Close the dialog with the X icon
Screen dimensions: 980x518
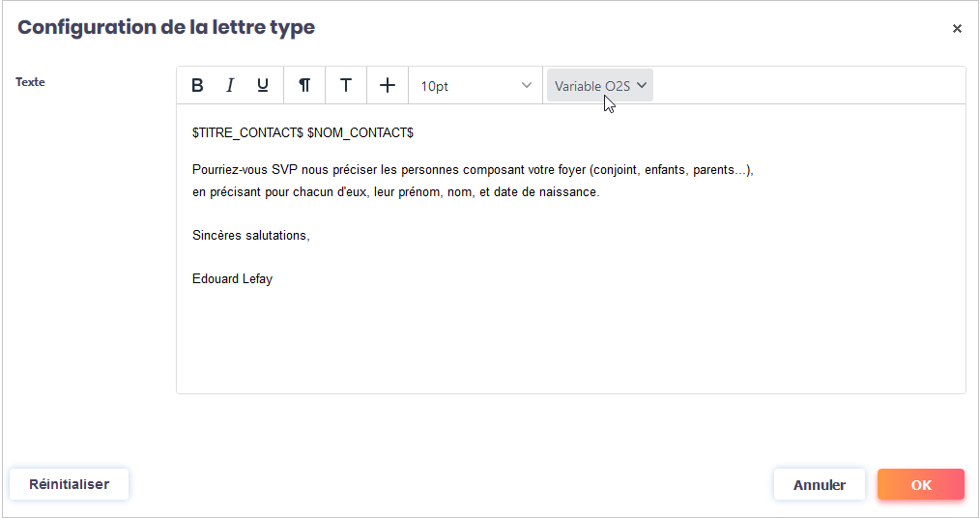957,29
